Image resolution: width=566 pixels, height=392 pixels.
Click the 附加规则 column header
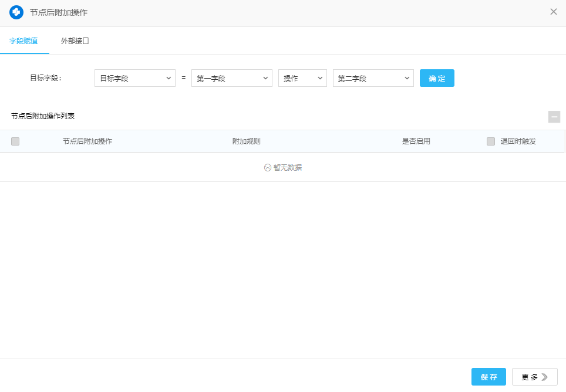pyautogui.click(x=247, y=141)
